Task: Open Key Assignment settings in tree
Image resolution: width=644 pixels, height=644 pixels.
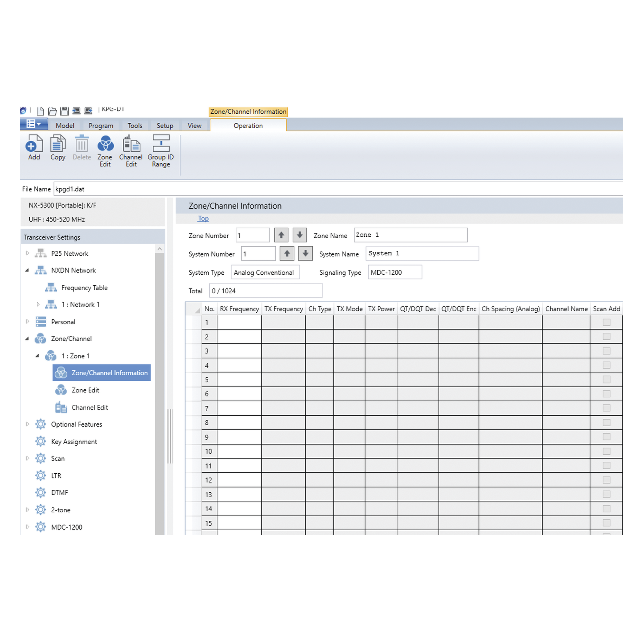Action: 74,442
